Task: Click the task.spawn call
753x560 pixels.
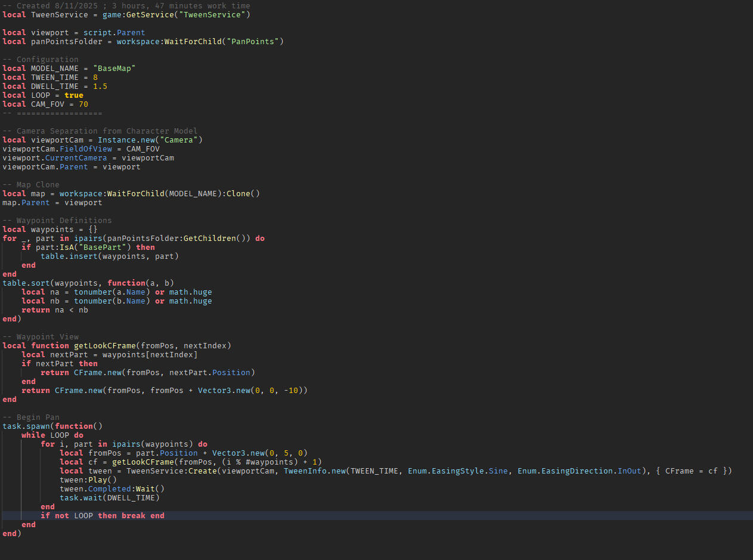Action: (x=26, y=426)
